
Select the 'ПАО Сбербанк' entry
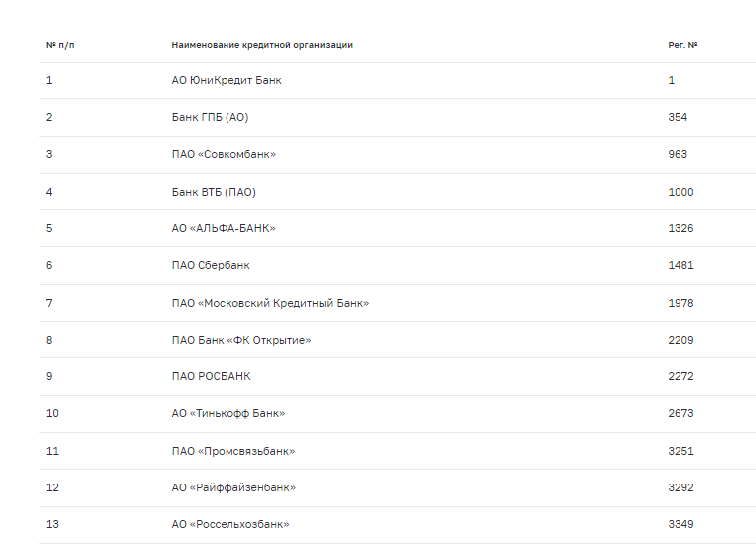[211, 265]
